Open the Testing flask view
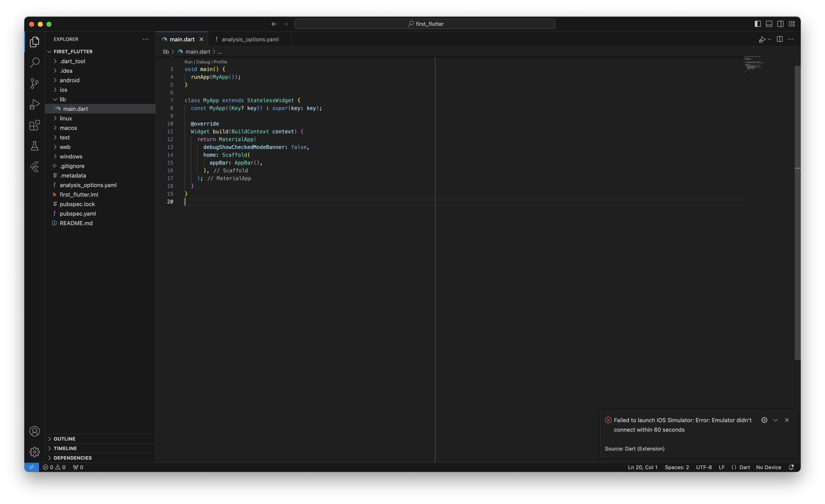 click(34, 146)
